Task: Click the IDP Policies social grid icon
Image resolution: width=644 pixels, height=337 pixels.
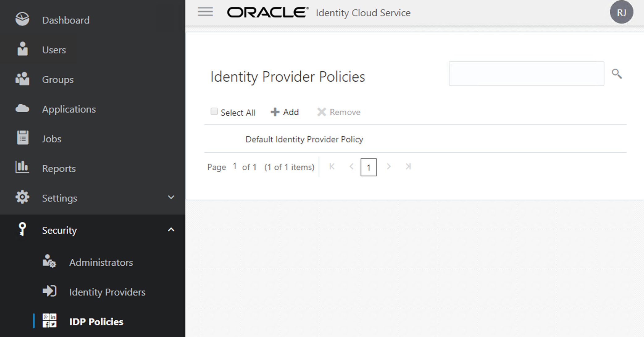Action: (x=49, y=321)
